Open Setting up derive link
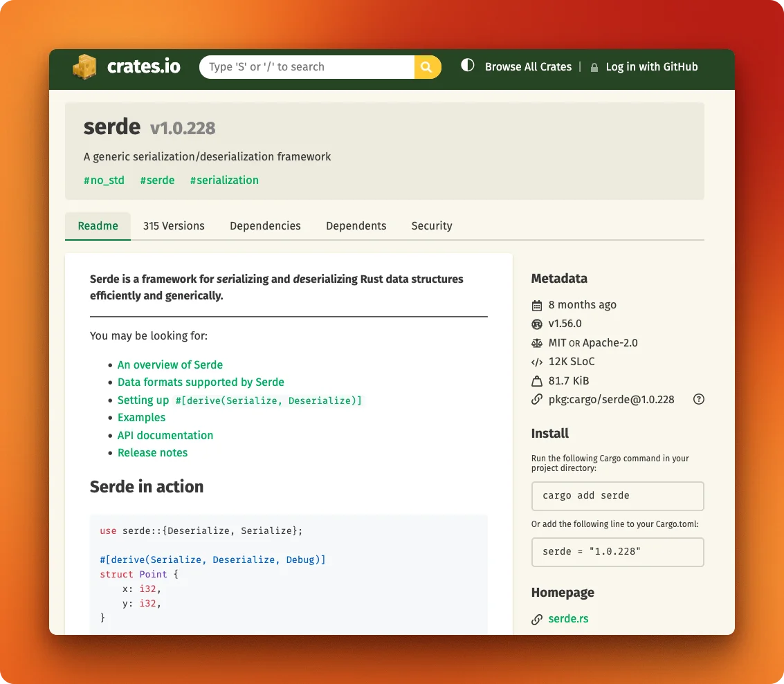 point(239,400)
